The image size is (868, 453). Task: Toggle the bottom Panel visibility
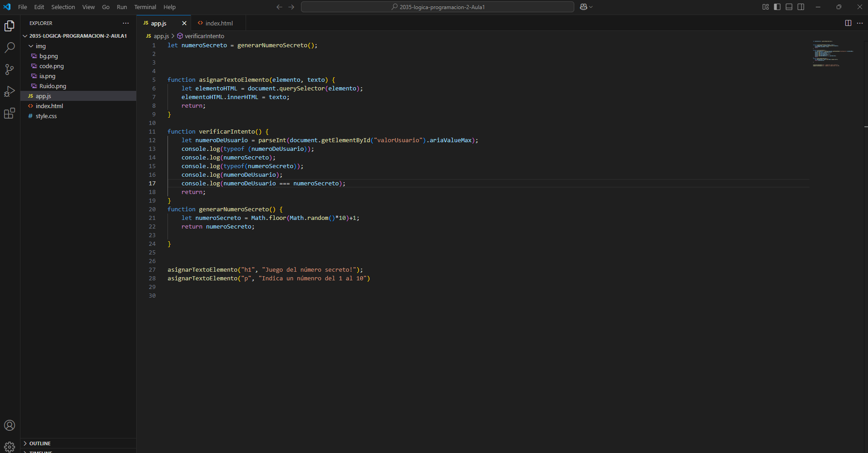tap(789, 7)
